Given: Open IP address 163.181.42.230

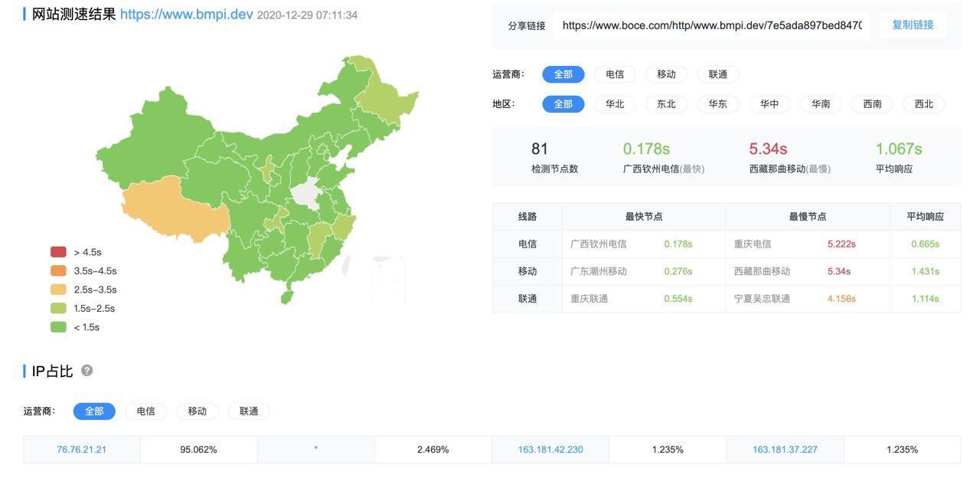Looking at the screenshot, I should click(550, 450).
